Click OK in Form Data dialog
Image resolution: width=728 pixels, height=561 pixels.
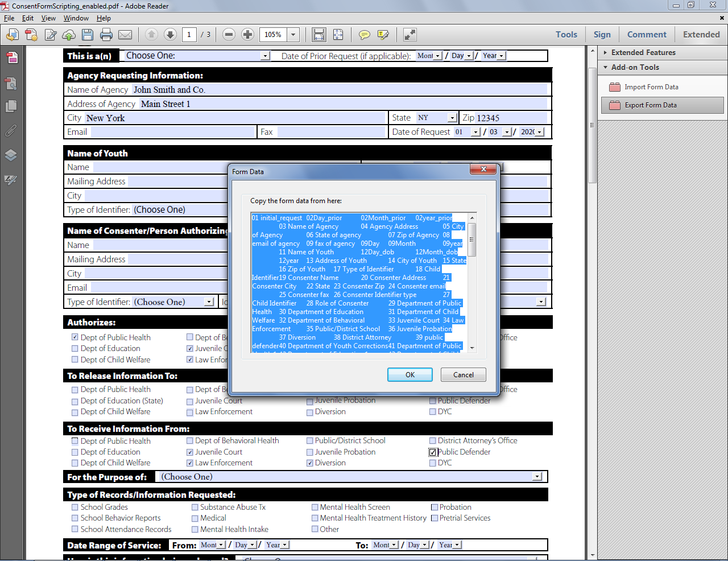(x=410, y=375)
